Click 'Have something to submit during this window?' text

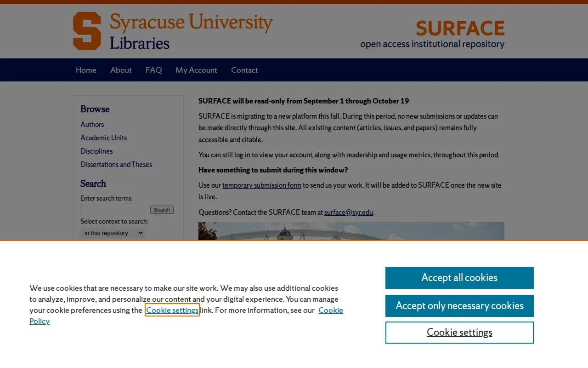273,170
